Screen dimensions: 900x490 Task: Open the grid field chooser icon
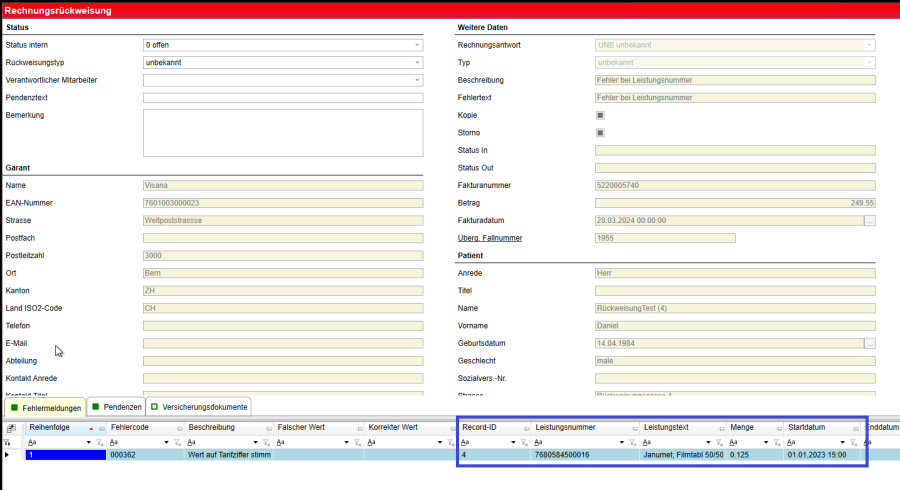tap(11, 428)
